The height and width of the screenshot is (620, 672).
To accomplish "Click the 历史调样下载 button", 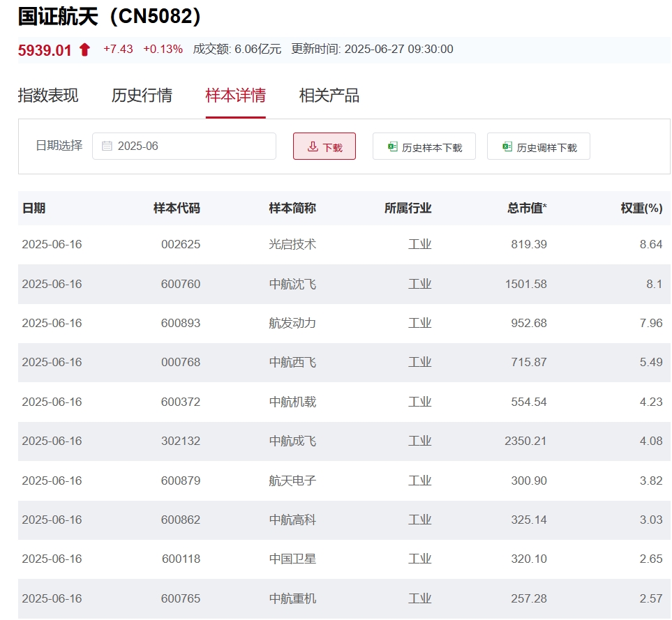I will [539, 146].
